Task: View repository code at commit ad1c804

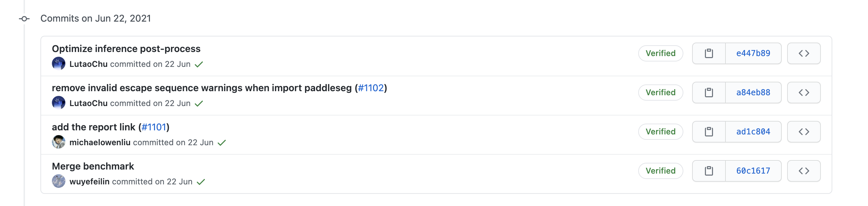Action: pos(804,132)
